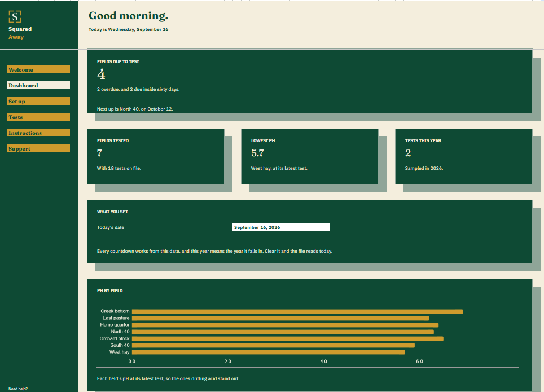The width and height of the screenshot is (544, 392).
Task: Click 'With 18 tests on file.' text
Action: click(x=119, y=168)
